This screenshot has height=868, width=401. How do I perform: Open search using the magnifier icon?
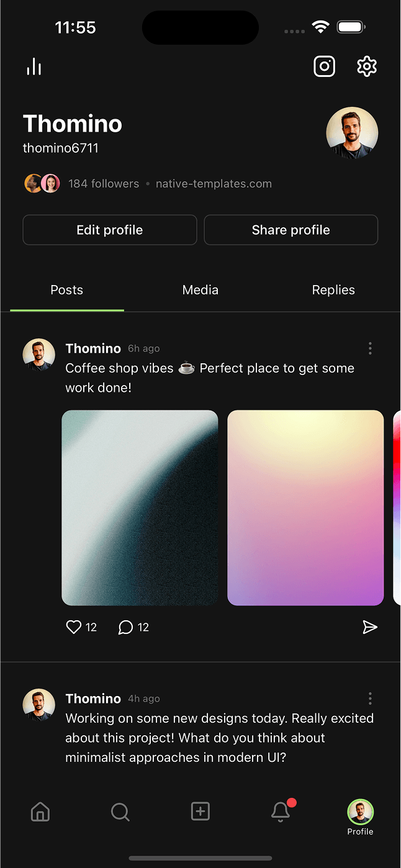click(x=120, y=811)
